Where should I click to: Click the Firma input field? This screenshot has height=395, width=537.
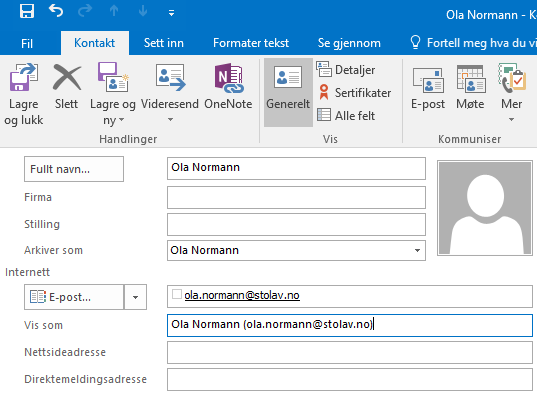[296, 197]
